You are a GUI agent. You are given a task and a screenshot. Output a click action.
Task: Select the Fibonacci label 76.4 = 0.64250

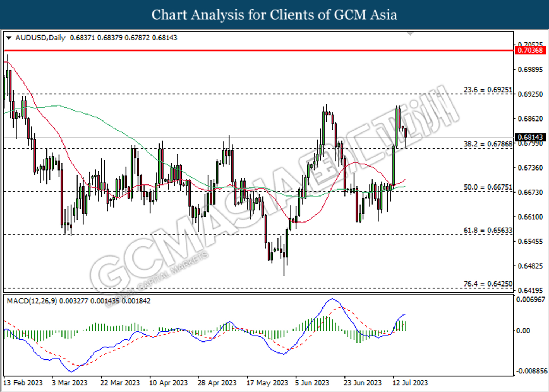click(488, 284)
